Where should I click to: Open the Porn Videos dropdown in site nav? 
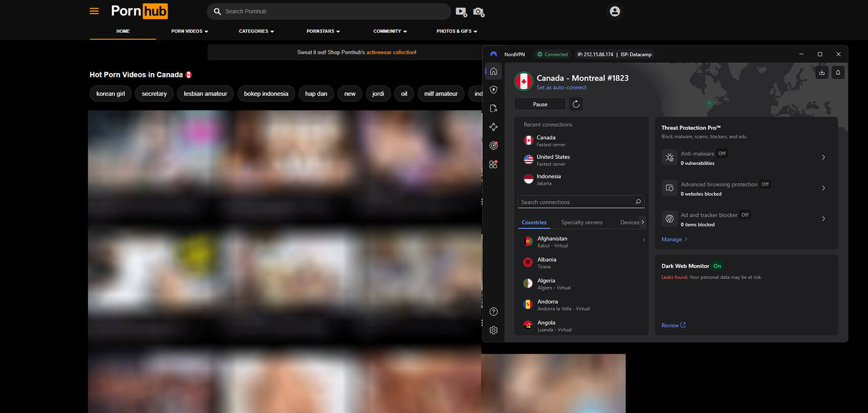(x=189, y=31)
